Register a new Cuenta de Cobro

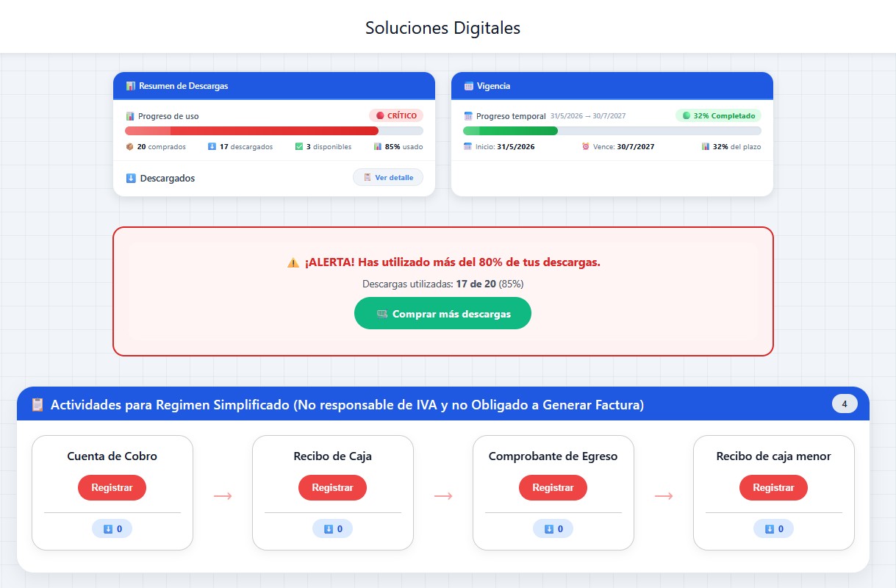tap(112, 487)
